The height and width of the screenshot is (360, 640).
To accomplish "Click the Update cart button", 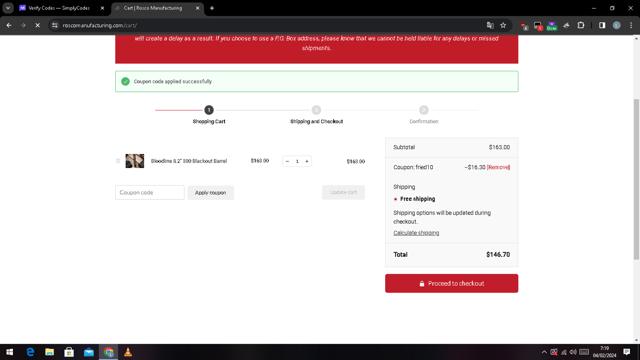I will click(x=343, y=192).
